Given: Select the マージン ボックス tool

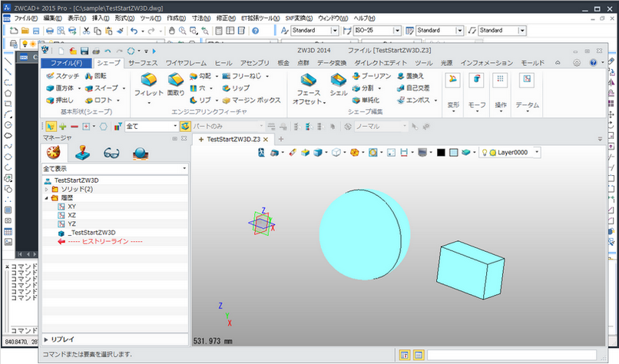Looking at the screenshot, I should (251, 101).
